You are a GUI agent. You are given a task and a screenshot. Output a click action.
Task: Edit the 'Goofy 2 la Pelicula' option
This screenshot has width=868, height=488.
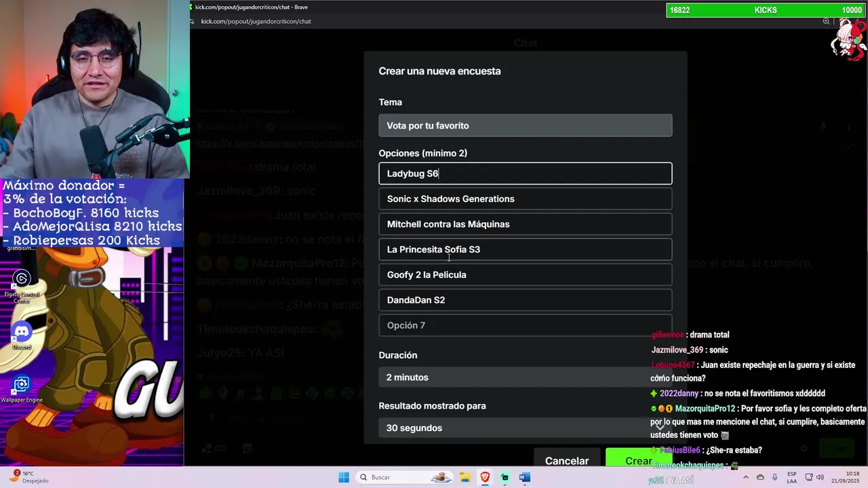coord(526,274)
